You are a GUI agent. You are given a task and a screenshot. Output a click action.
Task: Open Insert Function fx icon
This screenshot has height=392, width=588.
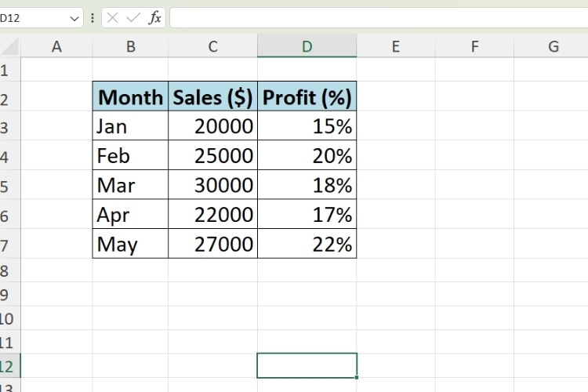point(155,17)
